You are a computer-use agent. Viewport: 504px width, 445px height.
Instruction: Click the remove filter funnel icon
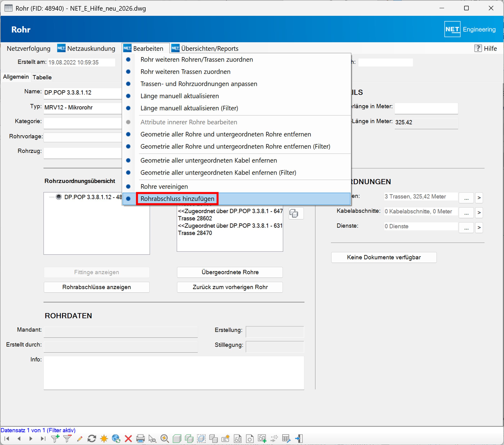[67, 439]
